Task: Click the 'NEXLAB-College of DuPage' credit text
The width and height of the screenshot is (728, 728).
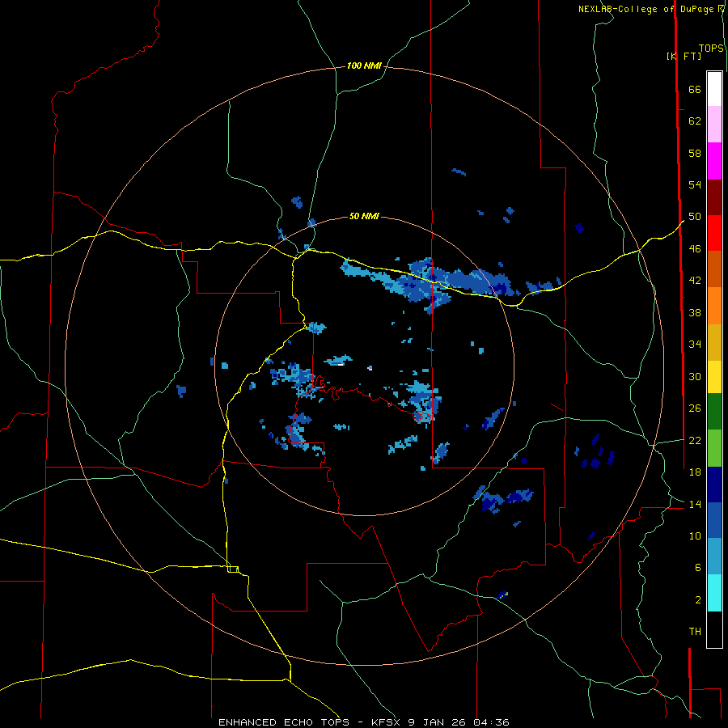Action: tap(646, 9)
